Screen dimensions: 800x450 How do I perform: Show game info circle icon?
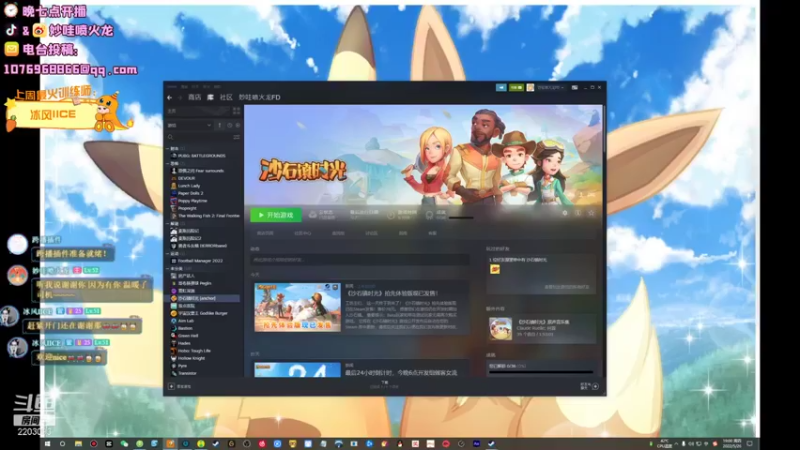pyautogui.click(x=578, y=213)
